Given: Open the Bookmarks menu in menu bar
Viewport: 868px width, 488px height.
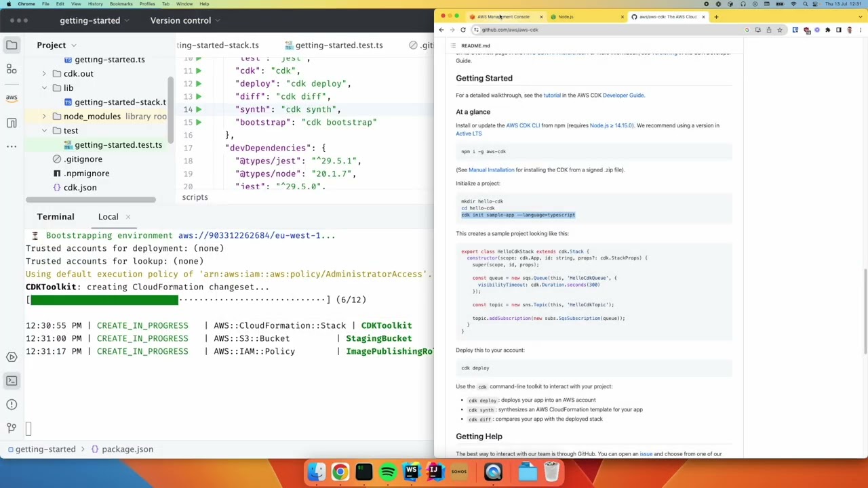Looking at the screenshot, I should click(x=121, y=4).
